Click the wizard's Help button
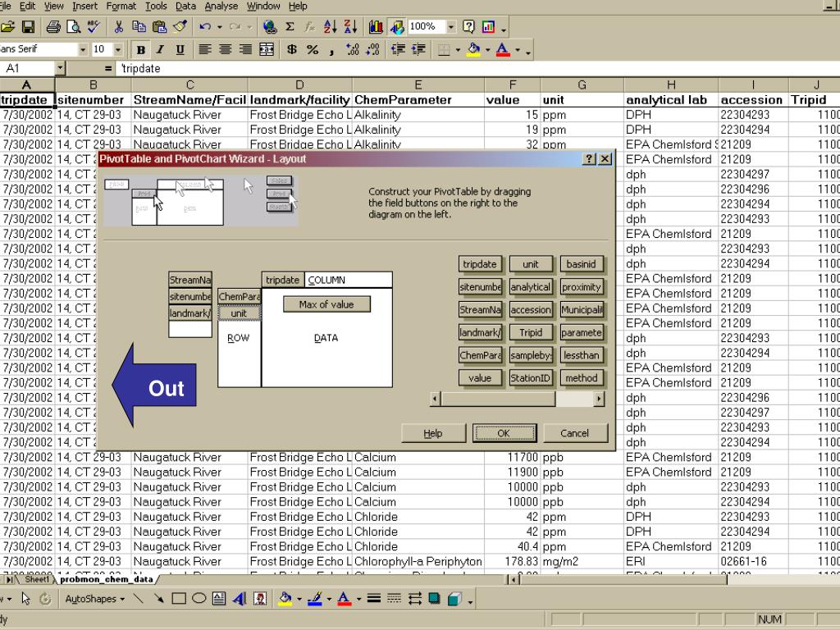The image size is (840, 630). coord(433,433)
